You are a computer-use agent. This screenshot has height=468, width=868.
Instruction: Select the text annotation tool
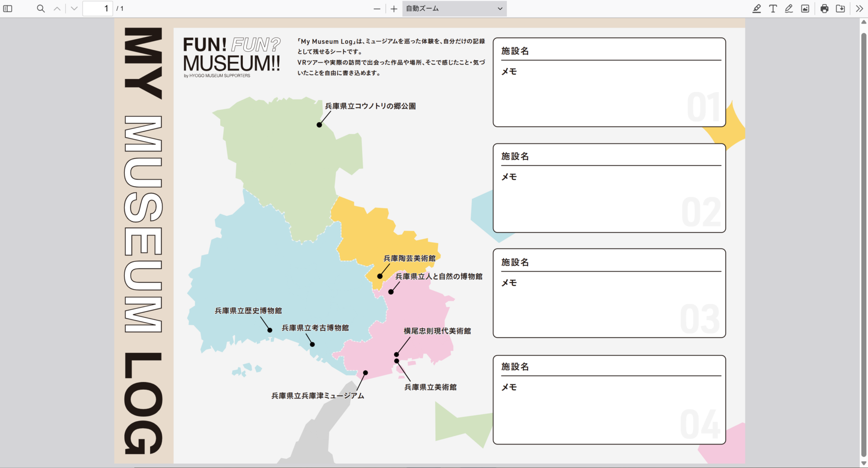tap(773, 9)
